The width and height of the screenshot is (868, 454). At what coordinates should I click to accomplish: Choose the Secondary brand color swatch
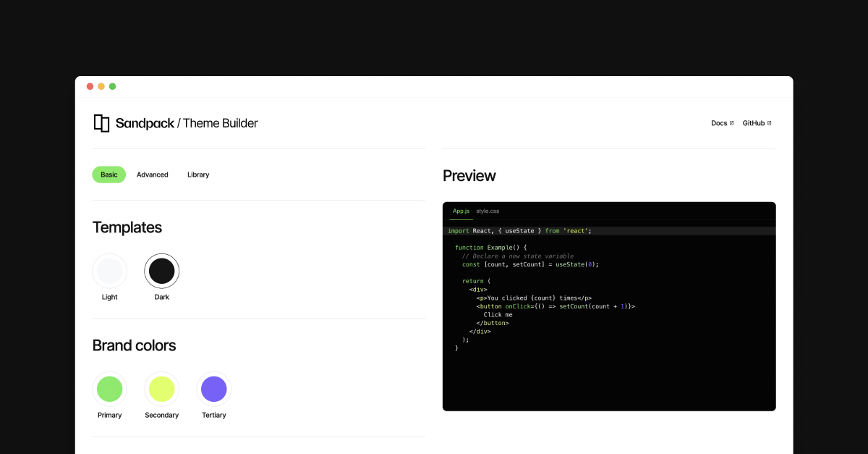[161, 389]
